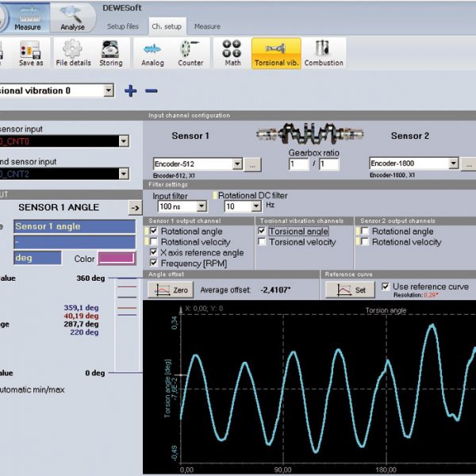476x476 pixels.
Task: Click the Resolution 0,28° text
Action: click(x=416, y=295)
